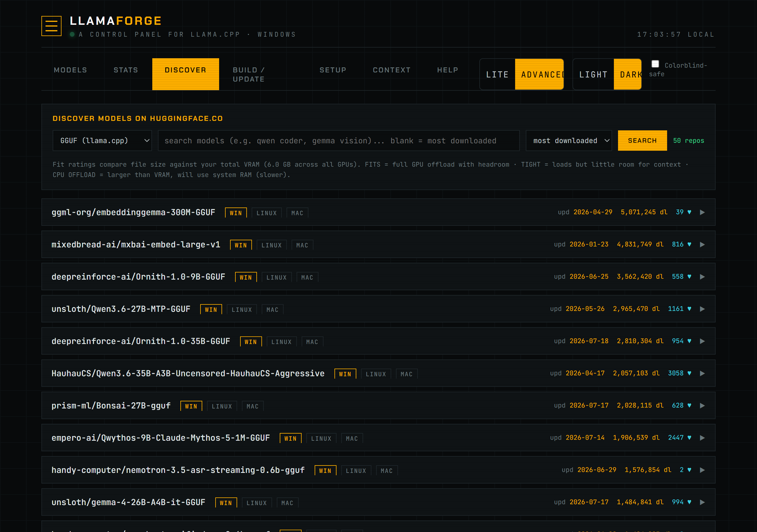The height and width of the screenshot is (532, 757).
Task: Open the GGUF (llama.cpp) format dropdown
Action: pos(102,141)
